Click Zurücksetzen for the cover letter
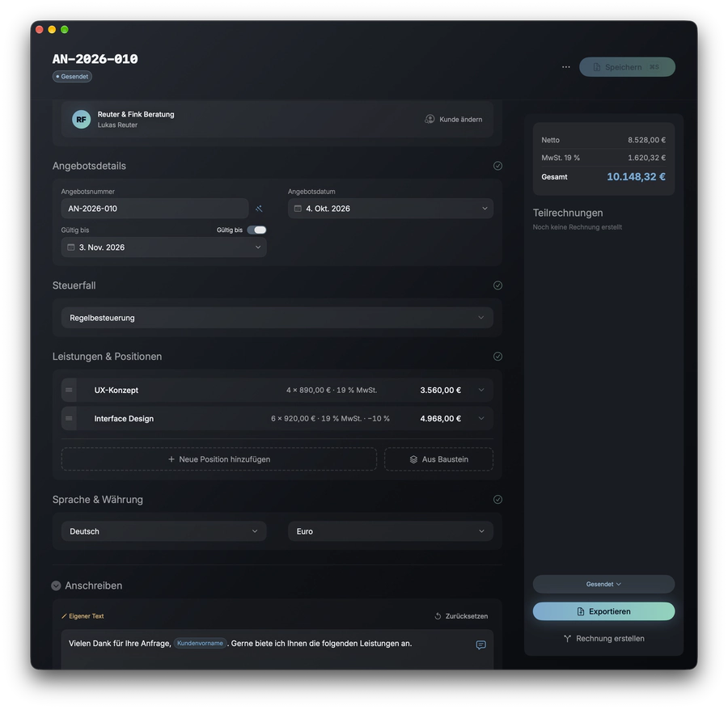 [461, 616]
